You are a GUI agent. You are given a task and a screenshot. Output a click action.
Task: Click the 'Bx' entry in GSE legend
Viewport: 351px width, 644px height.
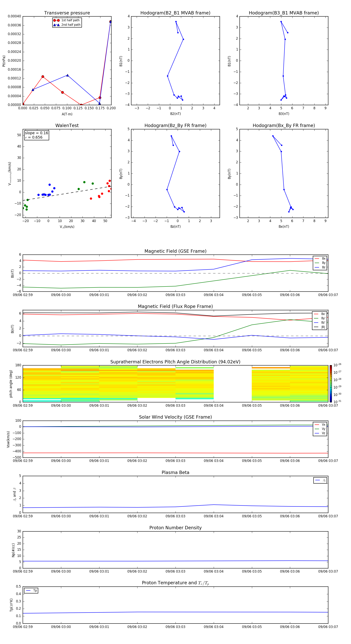click(x=320, y=259)
